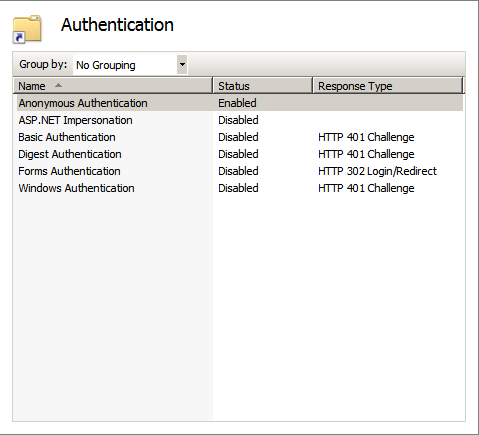Select the Anonymous Authentication row

240,103
